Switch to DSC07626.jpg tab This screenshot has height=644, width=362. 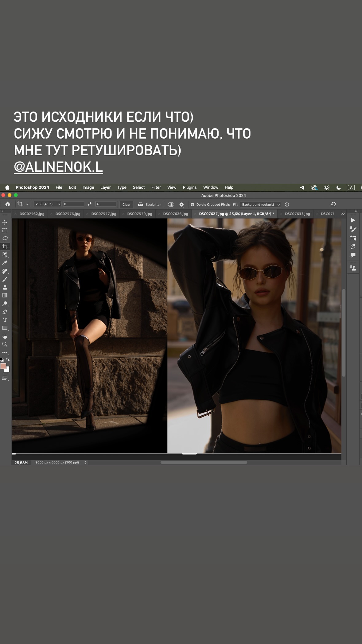[175, 214]
